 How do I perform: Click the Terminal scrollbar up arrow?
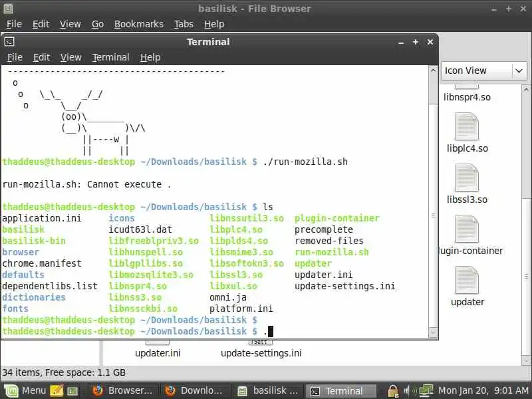click(433, 70)
